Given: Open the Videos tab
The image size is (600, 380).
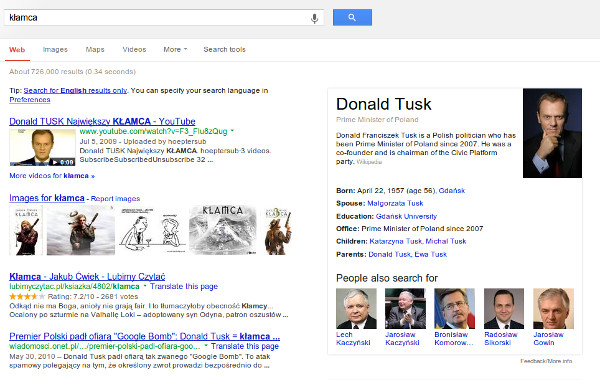Looking at the screenshot, I should pos(134,49).
